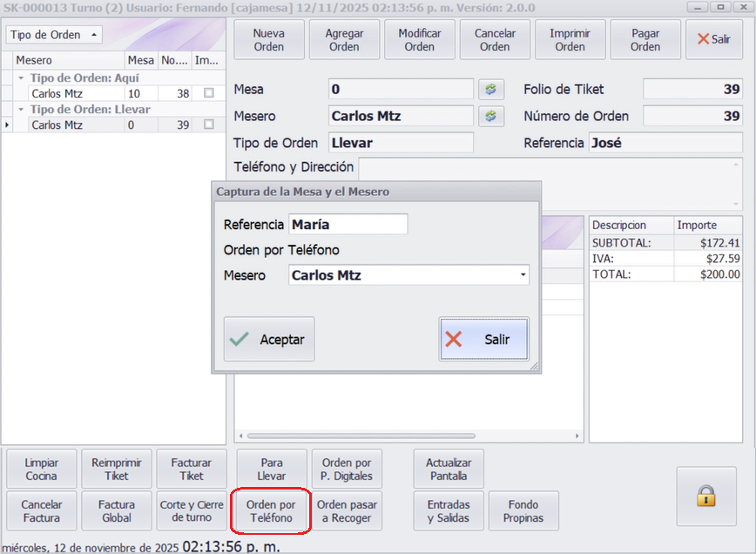Click the padlock lock-screen icon
756x554 pixels.
tap(705, 497)
